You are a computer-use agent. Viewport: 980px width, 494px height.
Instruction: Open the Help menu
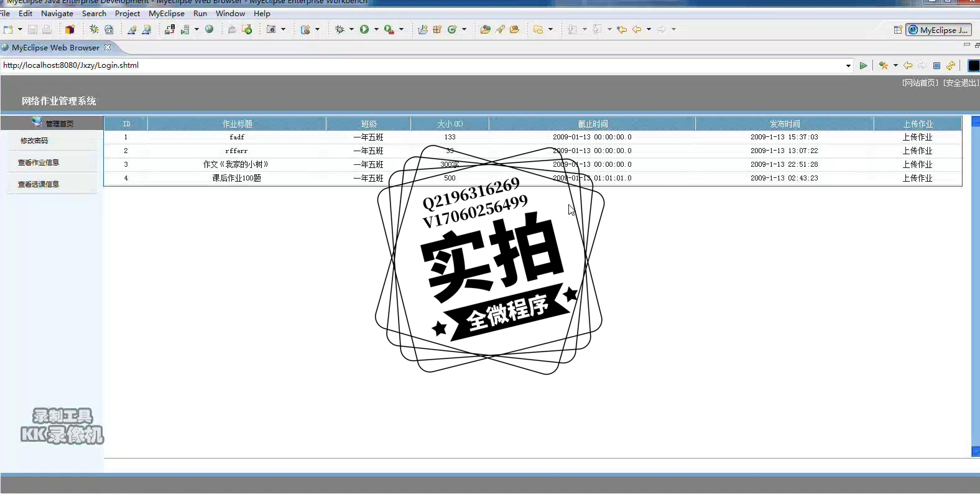point(262,13)
